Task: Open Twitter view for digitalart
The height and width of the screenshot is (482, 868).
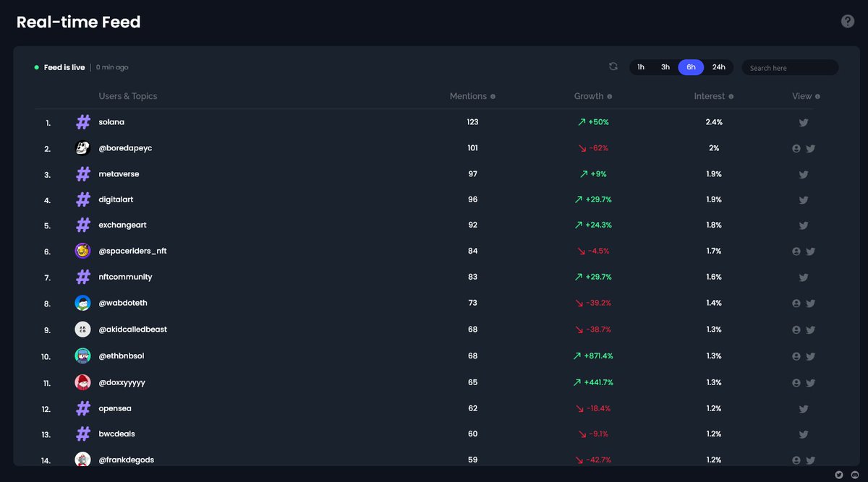Action: pos(803,200)
